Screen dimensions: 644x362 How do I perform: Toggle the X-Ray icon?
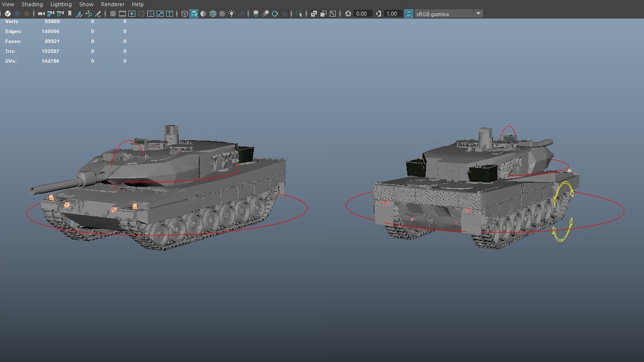[314, 14]
